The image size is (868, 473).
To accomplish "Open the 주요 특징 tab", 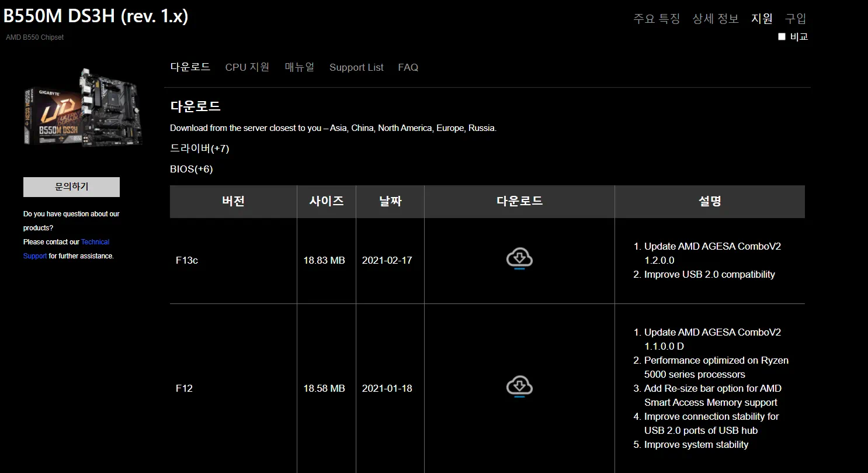I will click(x=657, y=19).
